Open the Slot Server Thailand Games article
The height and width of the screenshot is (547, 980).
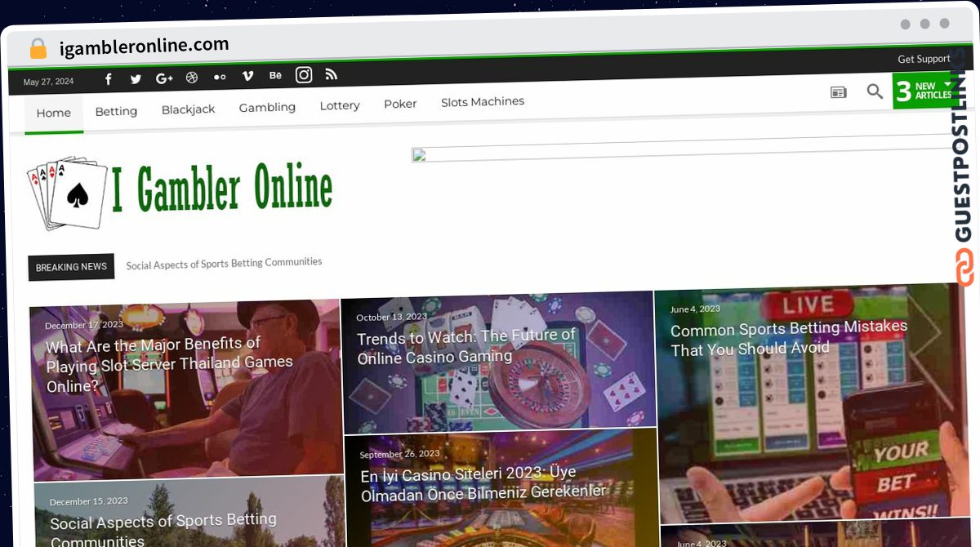169,365
